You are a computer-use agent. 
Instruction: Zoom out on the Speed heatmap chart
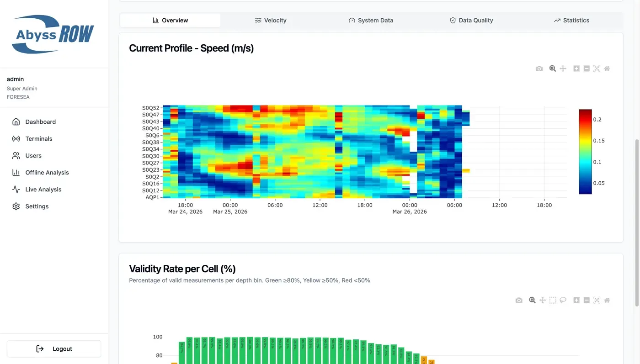pos(587,69)
